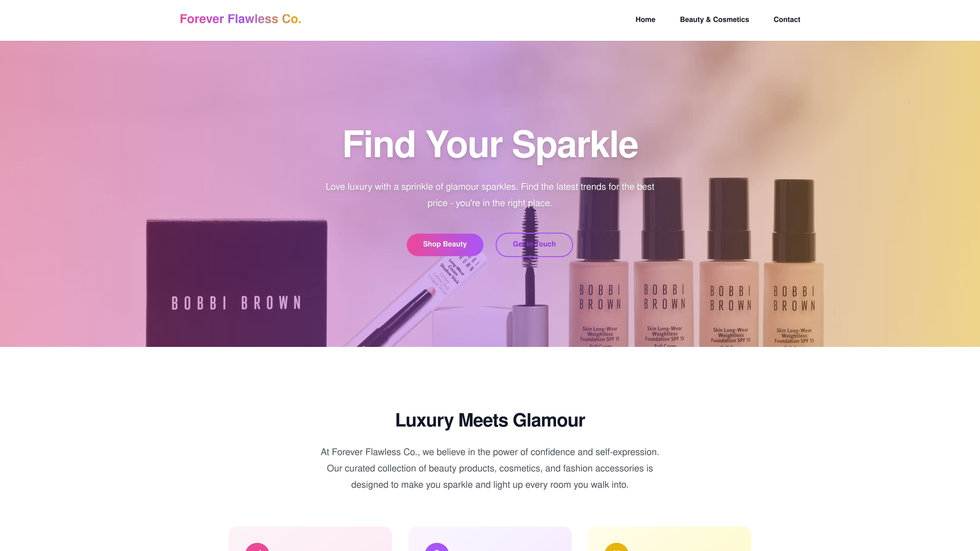Click the Luxury Meets Glamour heading
This screenshot has height=551, width=980.
pos(490,421)
